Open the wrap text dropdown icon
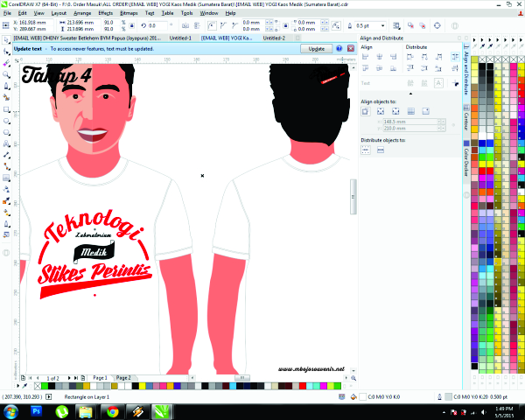525x420 pixels. [x=396, y=25]
